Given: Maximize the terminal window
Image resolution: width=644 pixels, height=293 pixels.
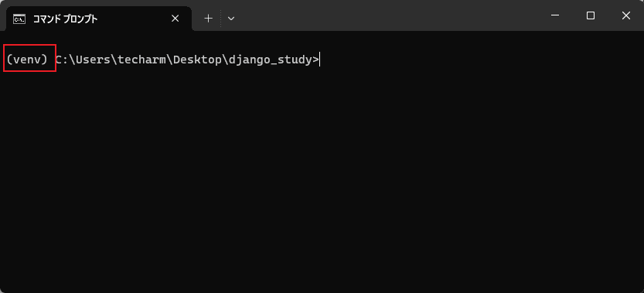Looking at the screenshot, I should pyautogui.click(x=590, y=15).
